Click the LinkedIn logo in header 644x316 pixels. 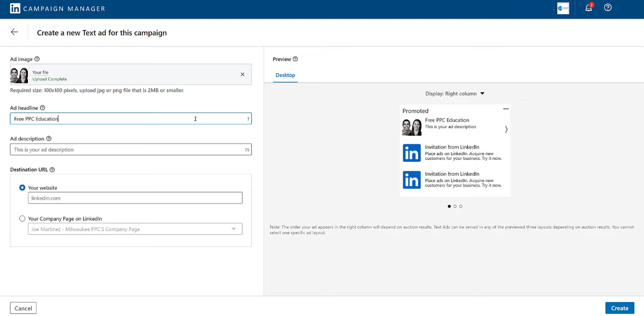pyautogui.click(x=15, y=9)
